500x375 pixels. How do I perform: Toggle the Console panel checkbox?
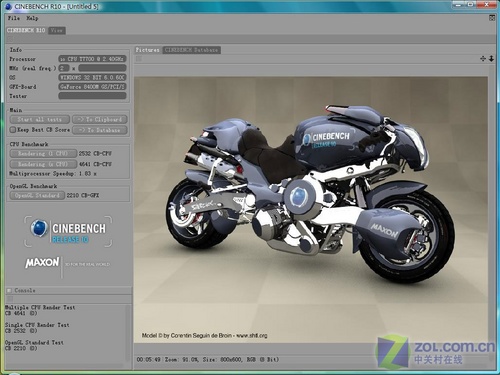click(9, 290)
